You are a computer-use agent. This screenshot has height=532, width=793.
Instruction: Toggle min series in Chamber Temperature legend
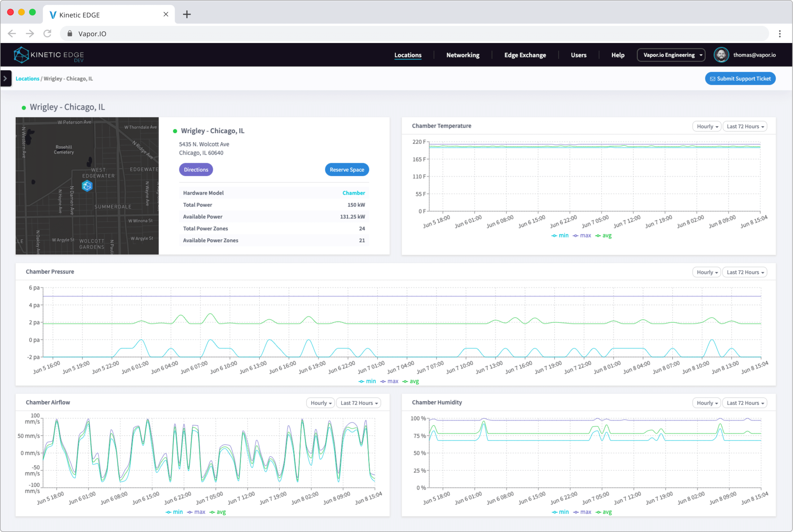(x=560, y=235)
